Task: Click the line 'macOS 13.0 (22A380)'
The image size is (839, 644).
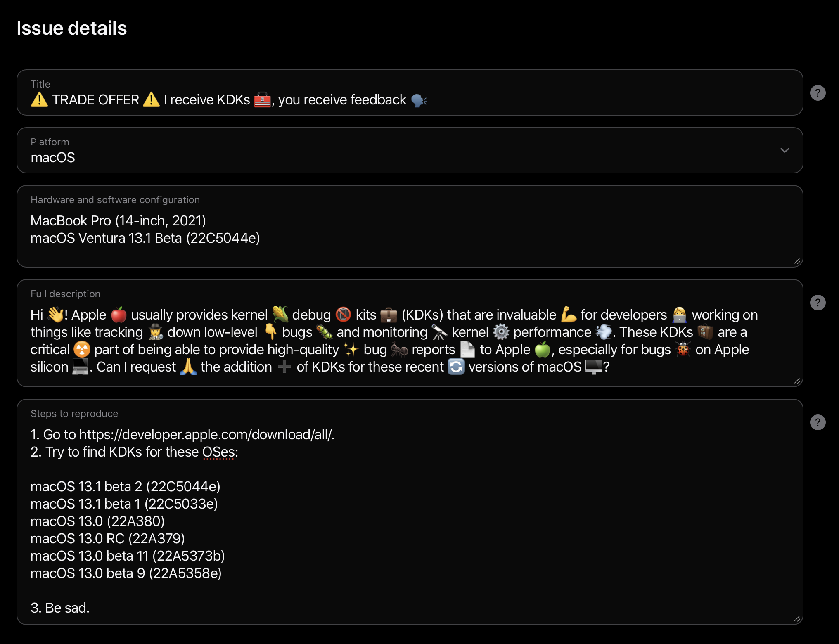Action: [x=98, y=521]
